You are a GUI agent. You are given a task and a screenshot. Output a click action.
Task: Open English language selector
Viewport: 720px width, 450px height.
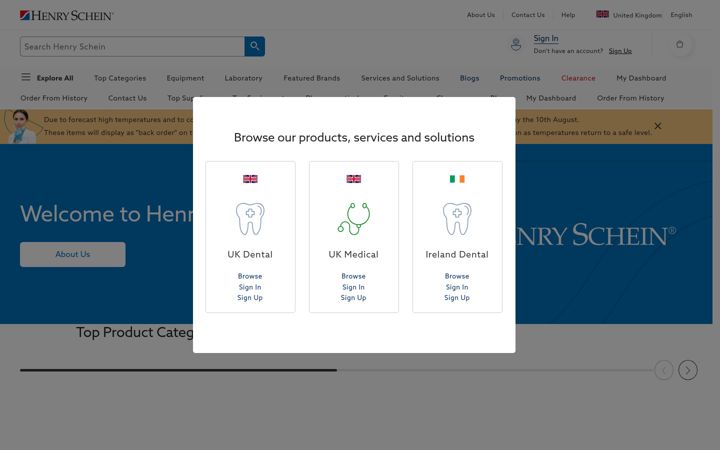(681, 15)
